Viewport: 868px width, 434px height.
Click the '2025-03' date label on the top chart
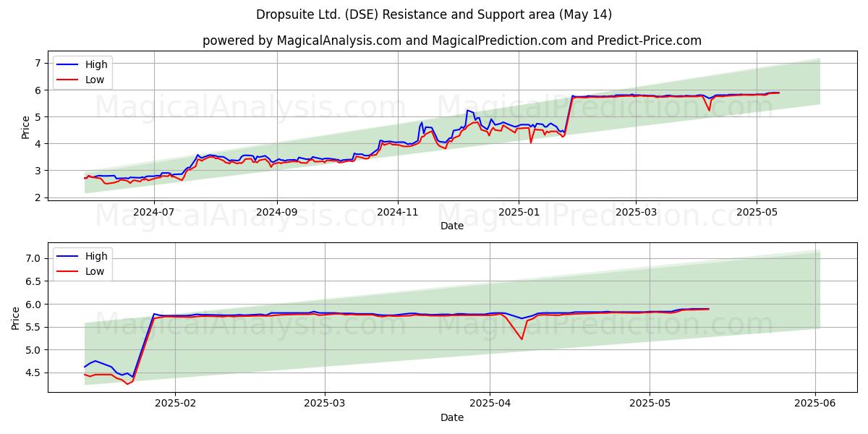pyautogui.click(x=636, y=213)
